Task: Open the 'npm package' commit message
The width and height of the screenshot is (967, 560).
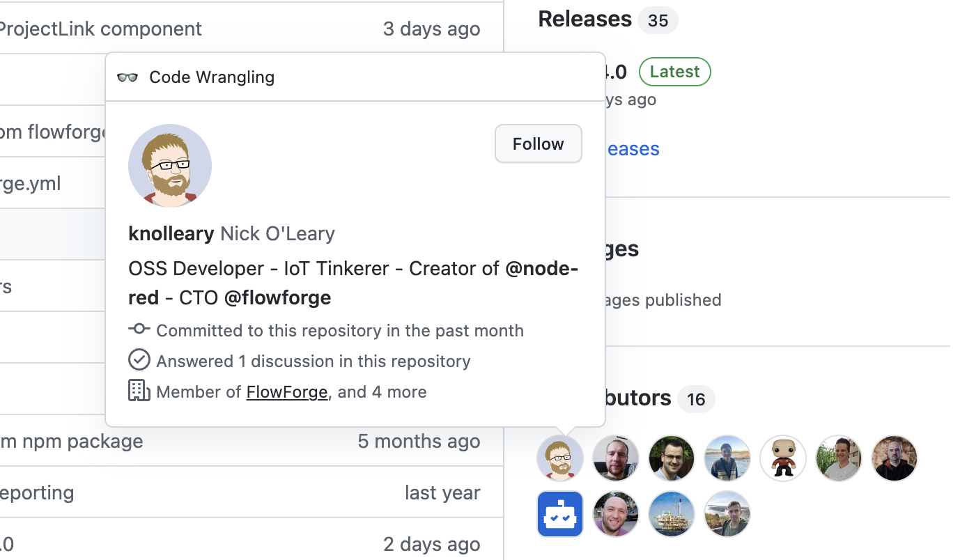Action: pos(71,441)
